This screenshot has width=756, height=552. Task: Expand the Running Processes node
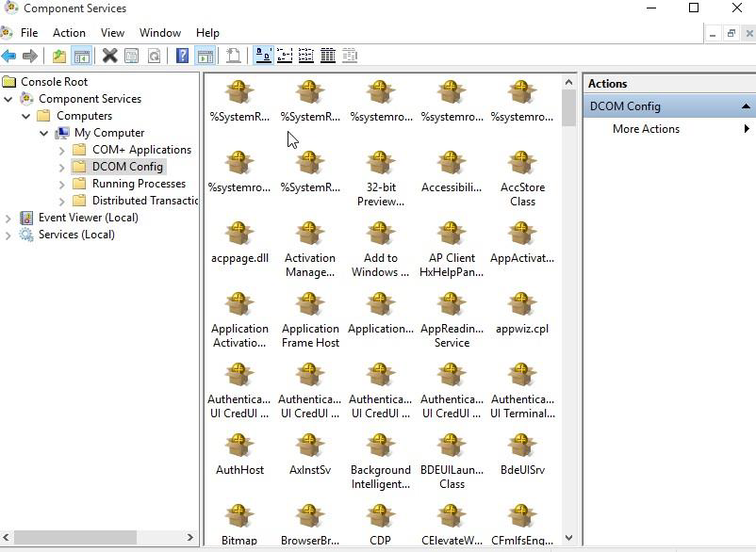61,184
